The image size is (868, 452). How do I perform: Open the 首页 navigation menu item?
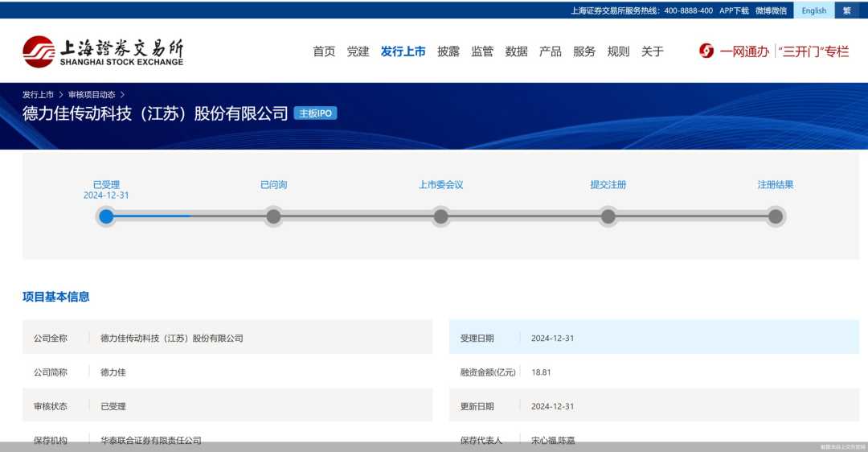point(324,51)
